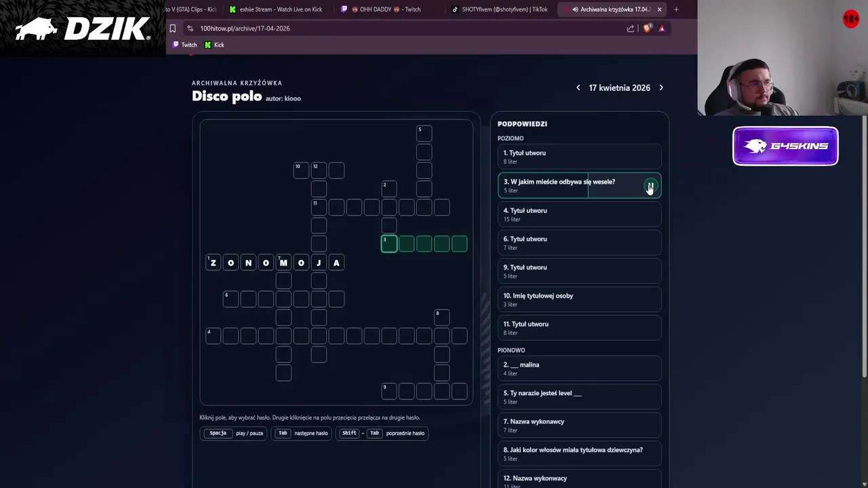Select the Archiwalna krzyżówka tab
The width and height of the screenshot is (868, 488).
point(610,9)
